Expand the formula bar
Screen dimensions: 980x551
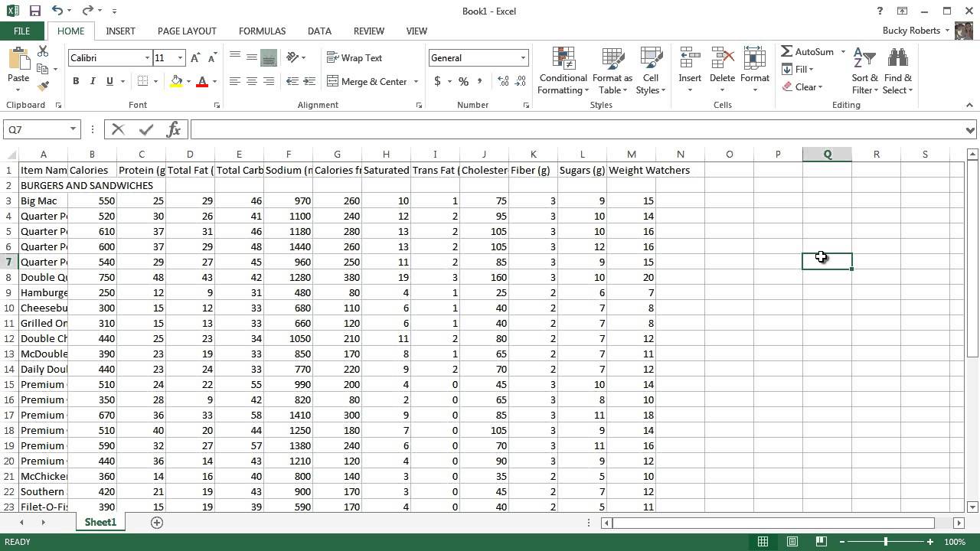tap(970, 129)
